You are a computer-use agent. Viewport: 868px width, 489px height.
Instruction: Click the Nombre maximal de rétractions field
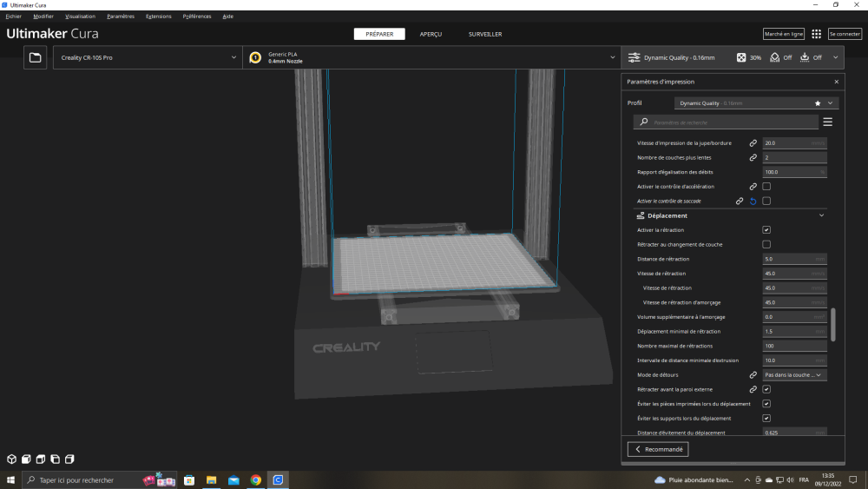[x=794, y=346]
